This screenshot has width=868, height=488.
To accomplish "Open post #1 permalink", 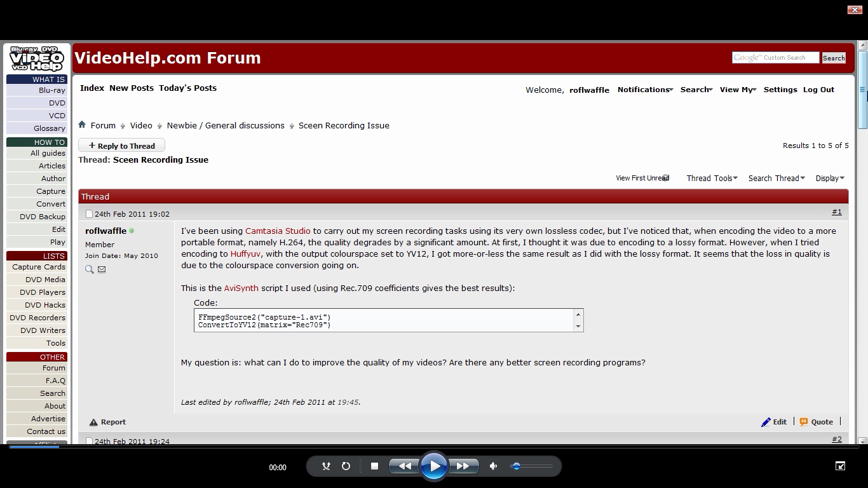I will pyautogui.click(x=836, y=212).
